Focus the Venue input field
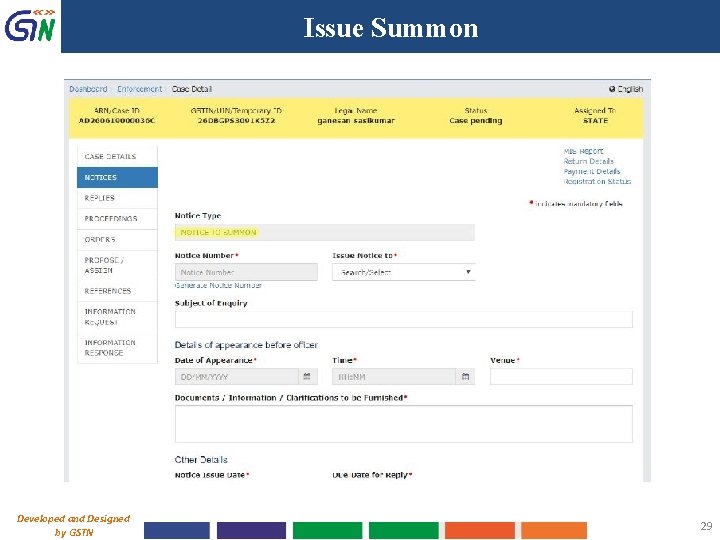Image resolution: width=720 pixels, height=540 pixels. 561,377
